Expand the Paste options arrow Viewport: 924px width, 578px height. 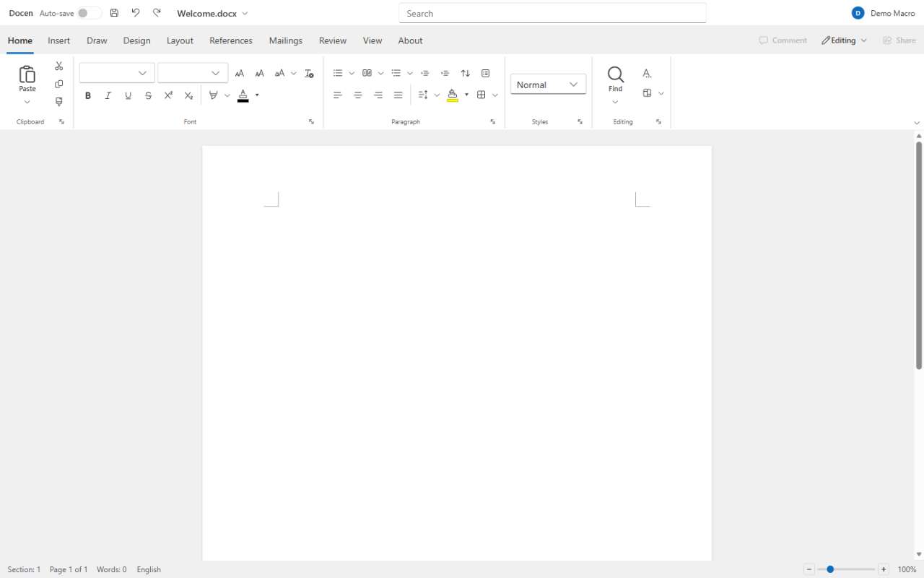(27, 102)
